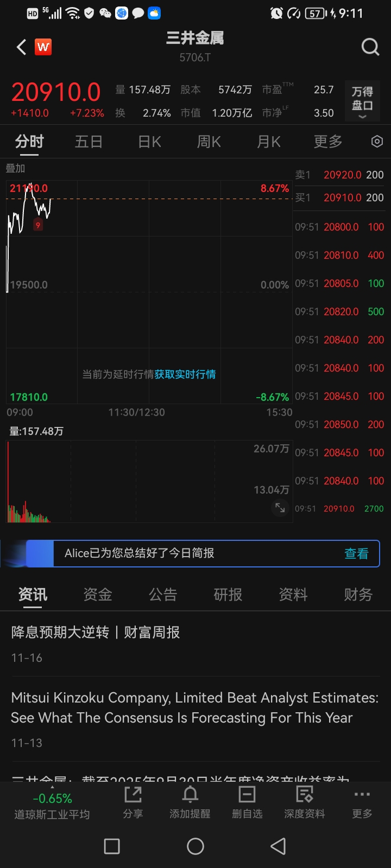Tap the 叠加 overlay button
Image resolution: width=391 pixels, height=868 pixels.
pos(15,168)
